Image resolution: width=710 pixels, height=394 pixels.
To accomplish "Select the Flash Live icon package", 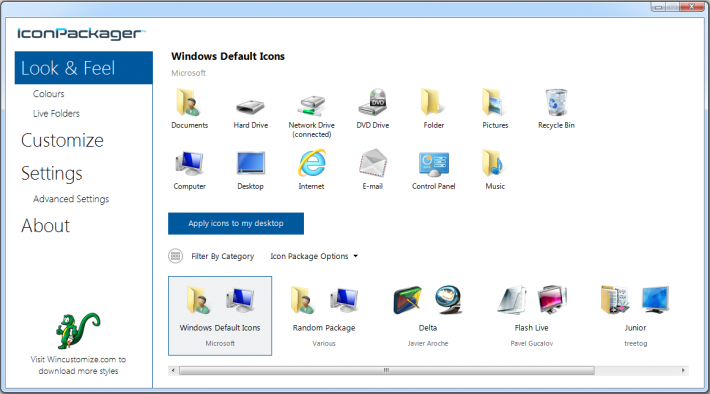I will pyautogui.click(x=532, y=316).
